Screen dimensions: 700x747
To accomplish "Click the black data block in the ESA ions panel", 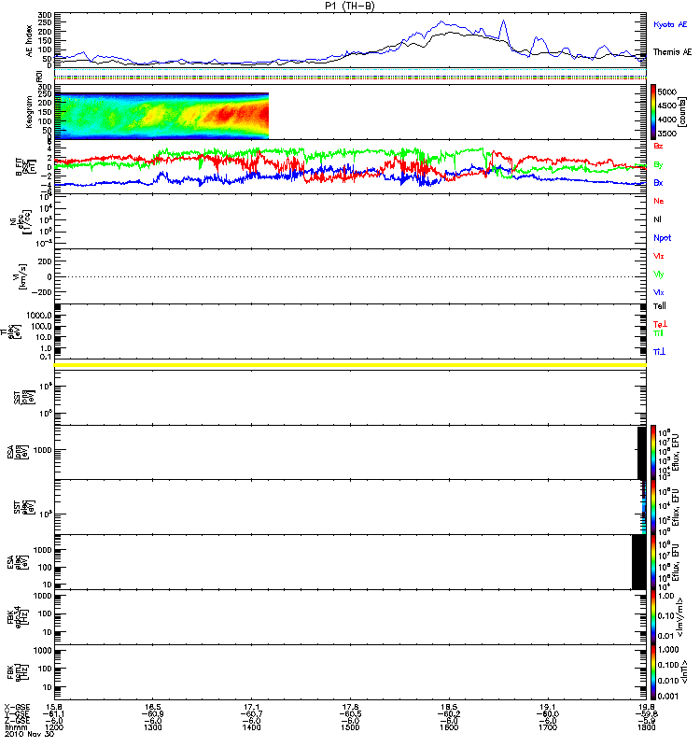I will (x=642, y=453).
